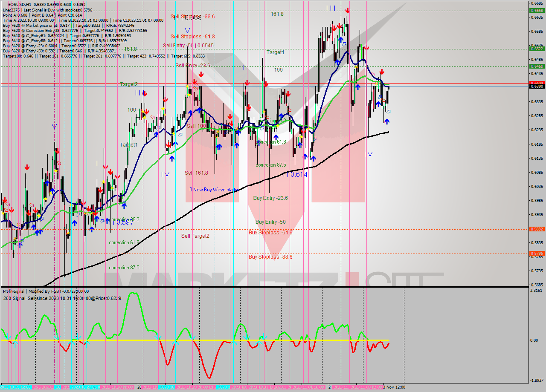This screenshot has width=546, height=392.
Task: Click the 'Buy Entry -50' label
Action: point(270,222)
